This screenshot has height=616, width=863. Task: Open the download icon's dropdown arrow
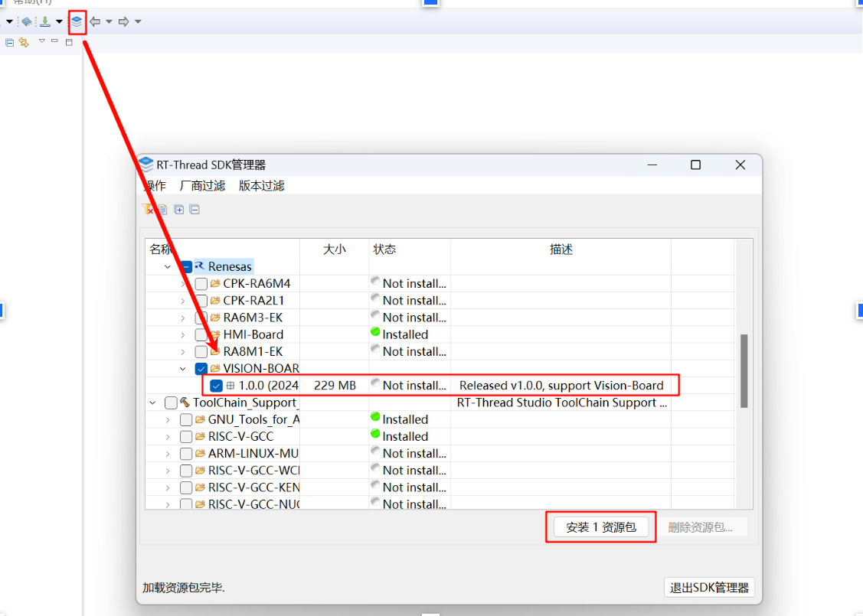59,21
